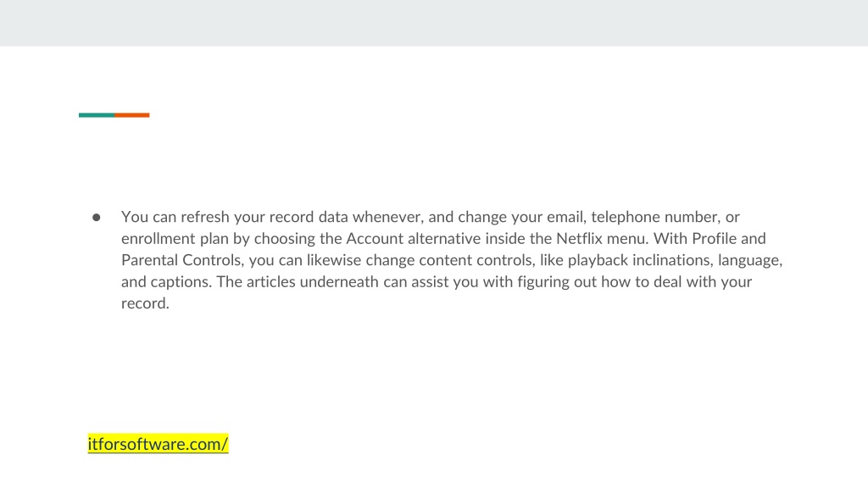Select the orange segment of accent line
The image size is (868, 488).
(x=131, y=115)
